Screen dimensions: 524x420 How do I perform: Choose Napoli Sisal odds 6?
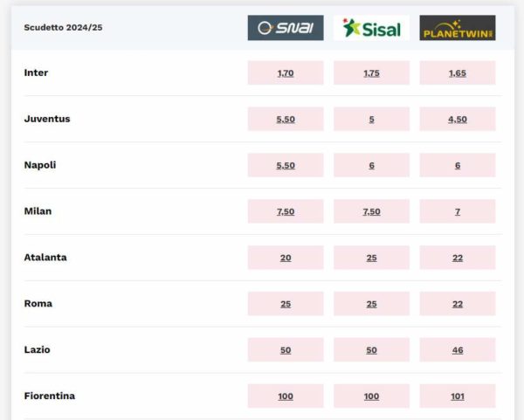[371, 166]
